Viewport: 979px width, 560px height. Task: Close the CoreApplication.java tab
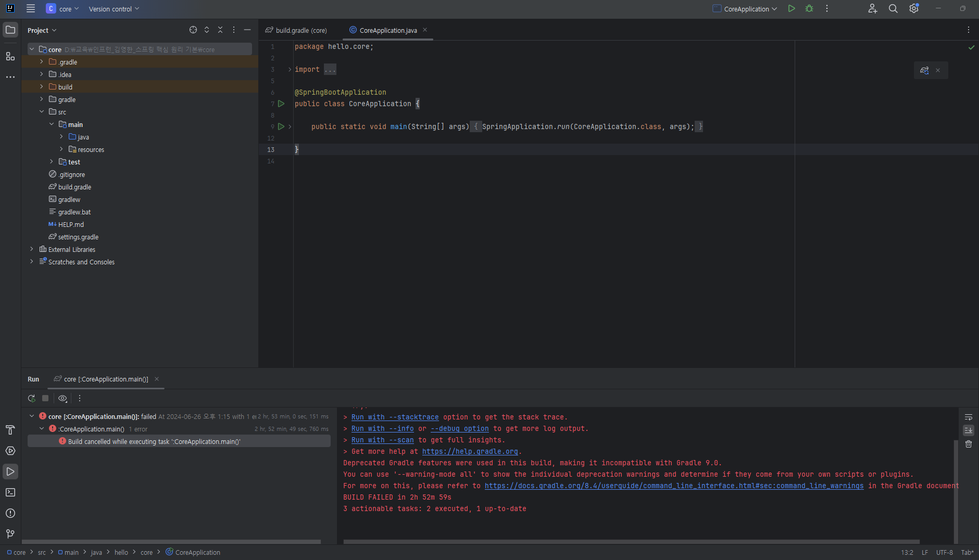(425, 30)
